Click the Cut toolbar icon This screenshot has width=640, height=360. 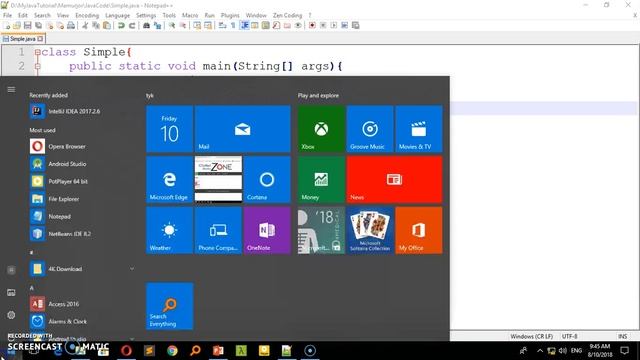point(85,25)
